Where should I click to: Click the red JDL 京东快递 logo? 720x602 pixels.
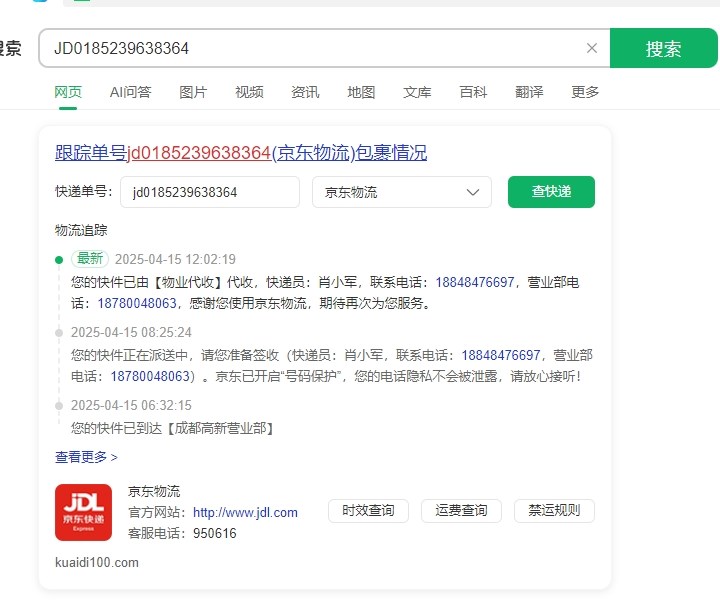84,512
